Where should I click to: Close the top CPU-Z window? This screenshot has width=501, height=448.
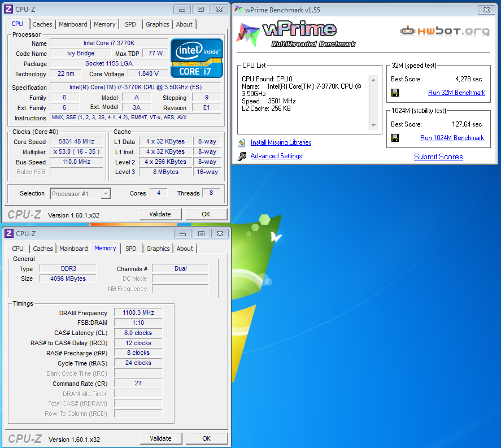pyautogui.click(x=219, y=10)
